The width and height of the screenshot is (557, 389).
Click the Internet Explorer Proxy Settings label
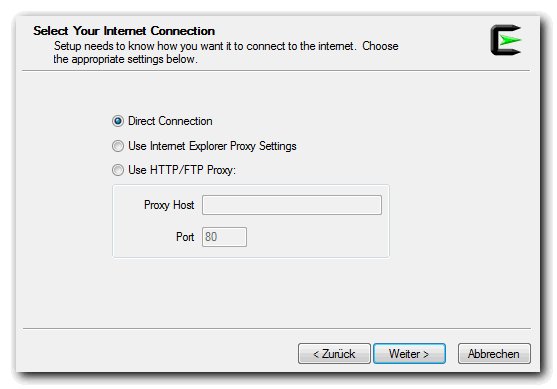click(212, 146)
